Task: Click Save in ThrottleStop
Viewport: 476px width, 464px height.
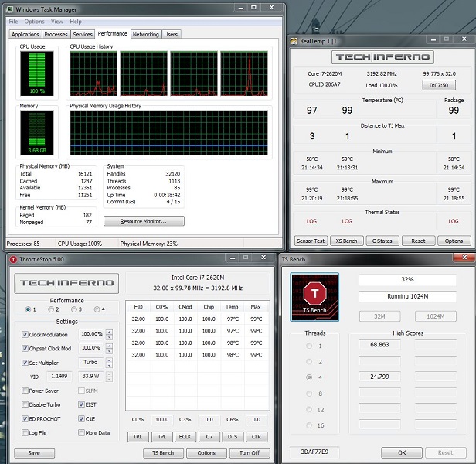Action: tap(34, 452)
